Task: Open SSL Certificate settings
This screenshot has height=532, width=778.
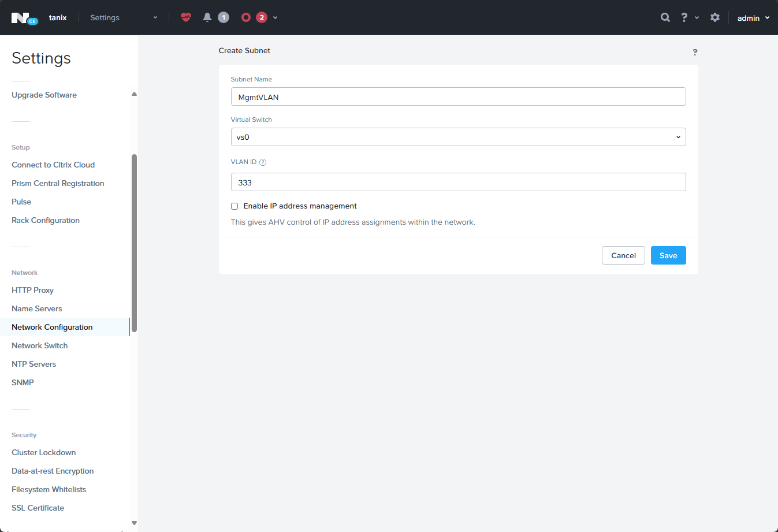Action: coord(38,508)
